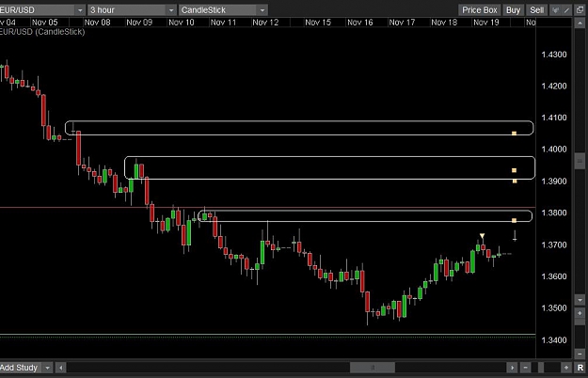Viewport: 588px width, 378px height.
Task: Click the time-axis zoom out minus button
Action: coord(526,368)
